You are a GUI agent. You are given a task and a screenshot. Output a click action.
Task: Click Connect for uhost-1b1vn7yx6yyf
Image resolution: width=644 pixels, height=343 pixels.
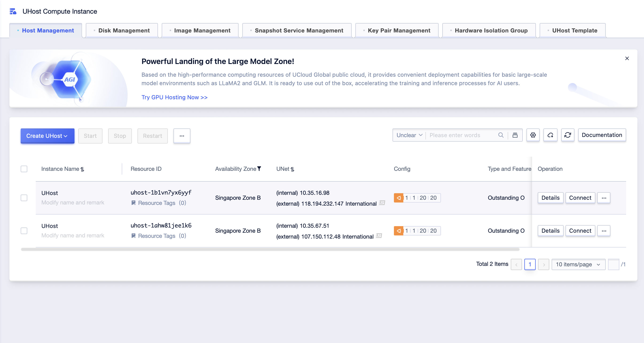click(x=580, y=198)
